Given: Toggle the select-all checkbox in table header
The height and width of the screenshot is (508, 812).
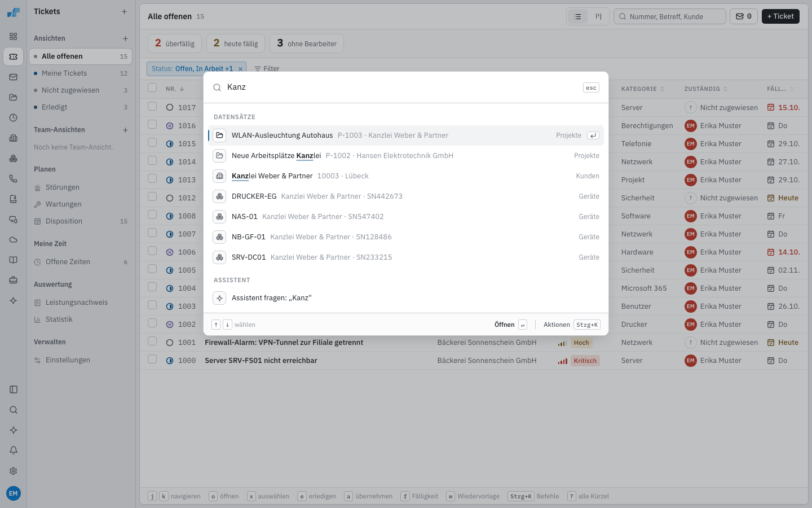Looking at the screenshot, I should click(152, 87).
